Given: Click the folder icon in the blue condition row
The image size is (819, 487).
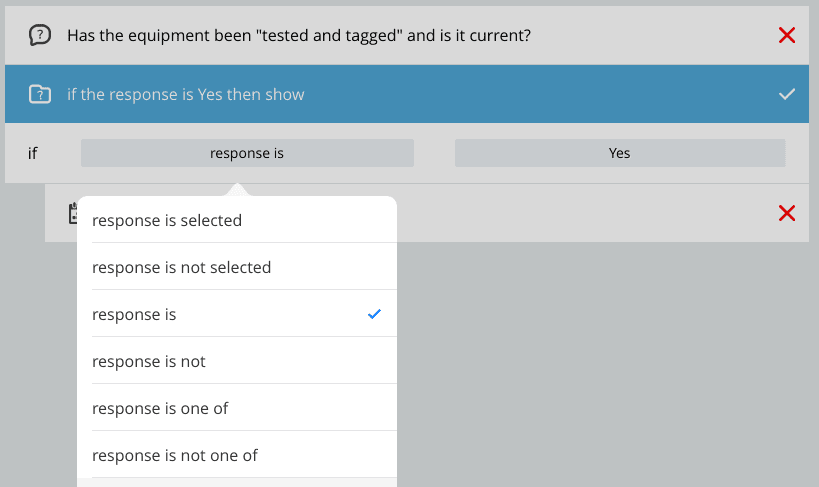Looking at the screenshot, I should [x=40, y=95].
